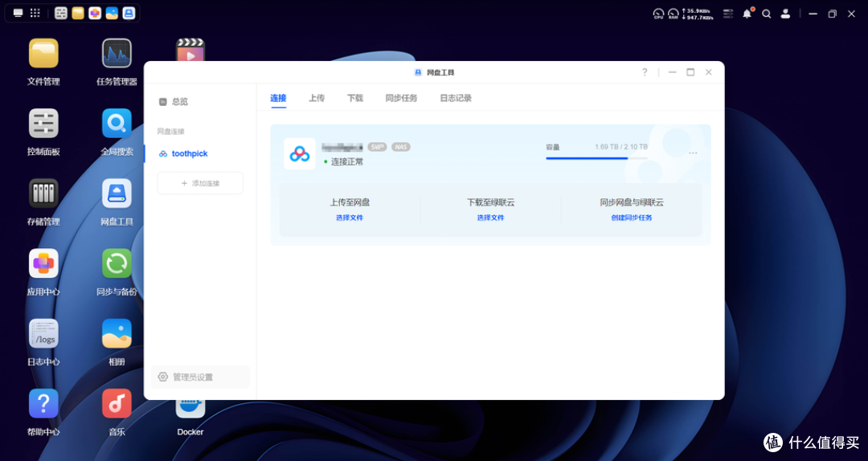Screen dimensions: 868x461
Task: Click the active 网盘工具 shortcut in taskbar
Action: (x=129, y=14)
